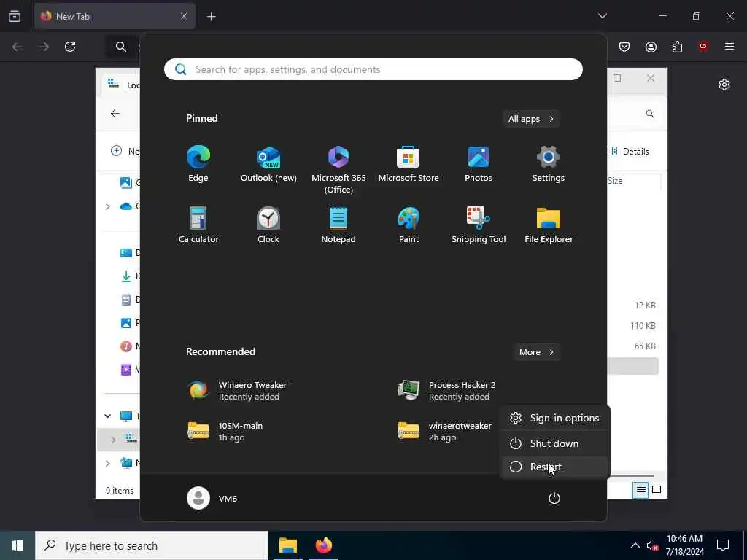Click the 110 KB file size entry
The height and width of the screenshot is (560, 747).
coord(643,326)
